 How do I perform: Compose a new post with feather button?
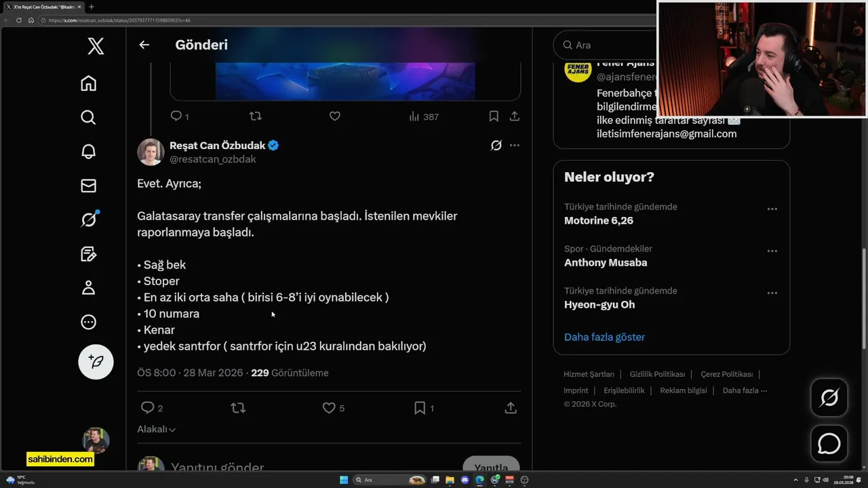coord(96,362)
